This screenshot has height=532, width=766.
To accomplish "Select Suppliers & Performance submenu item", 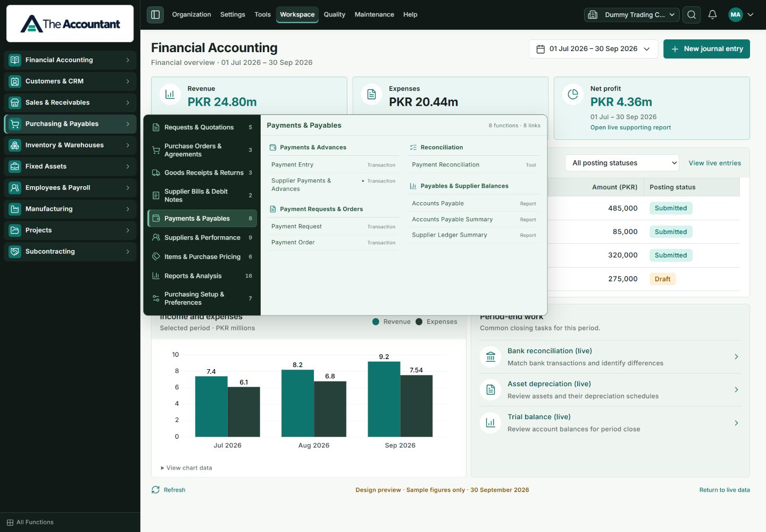I will [x=202, y=238].
